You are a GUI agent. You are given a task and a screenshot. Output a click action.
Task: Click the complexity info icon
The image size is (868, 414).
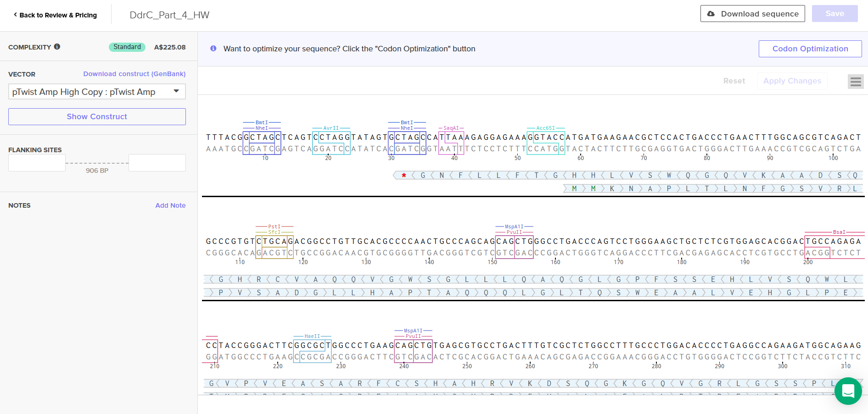[x=57, y=47]
